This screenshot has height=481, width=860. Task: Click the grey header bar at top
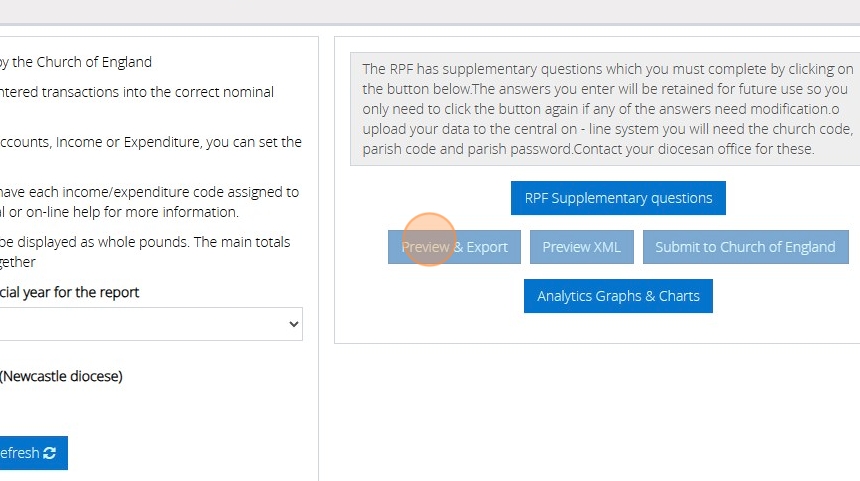430,11
